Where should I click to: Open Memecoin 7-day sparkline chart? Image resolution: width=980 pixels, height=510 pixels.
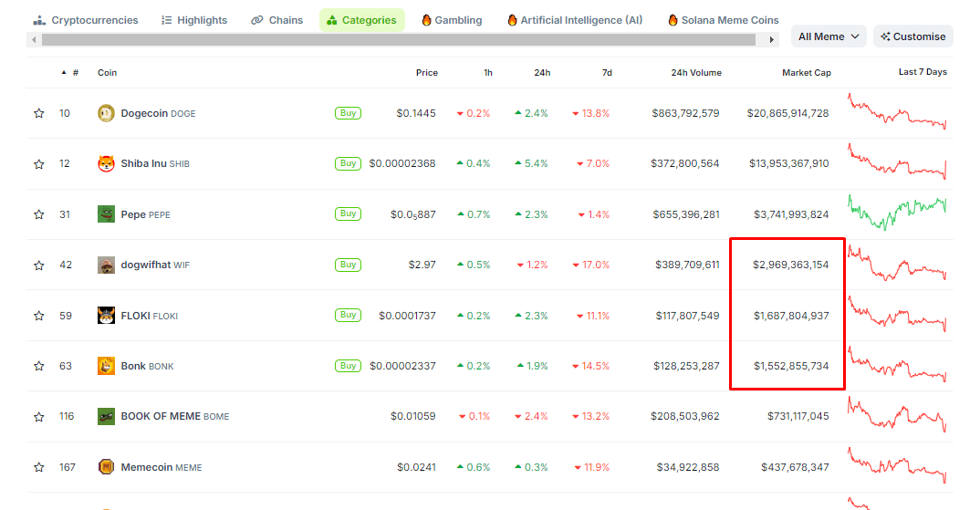(897, 465)
